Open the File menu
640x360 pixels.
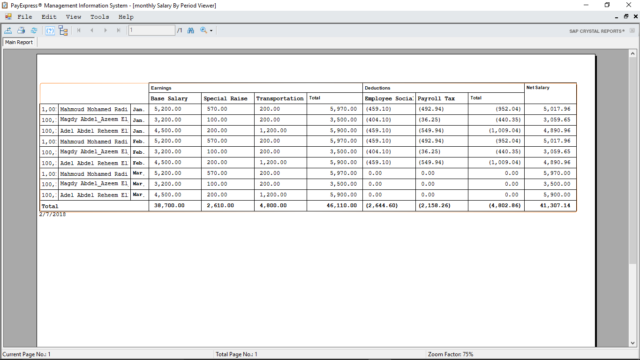24,17
